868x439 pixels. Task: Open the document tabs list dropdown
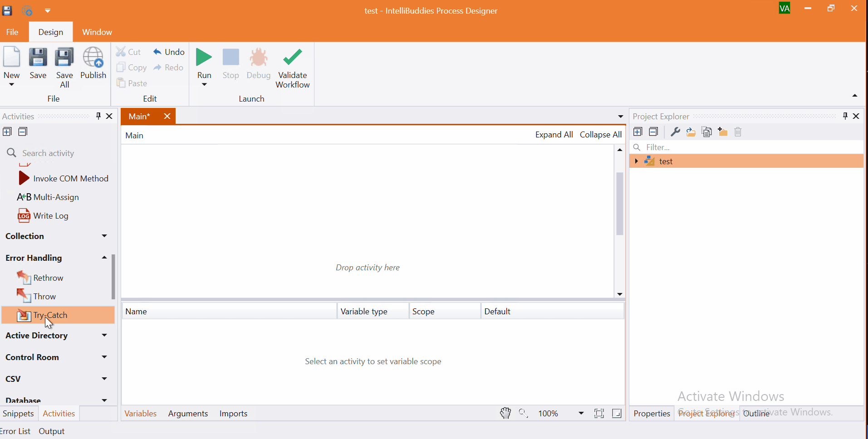(620, 117)
